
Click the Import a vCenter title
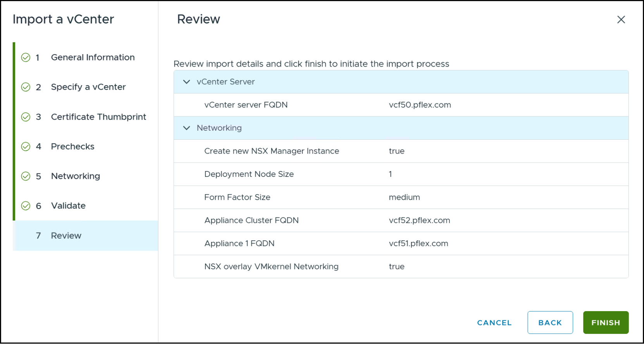click(63, 19)
